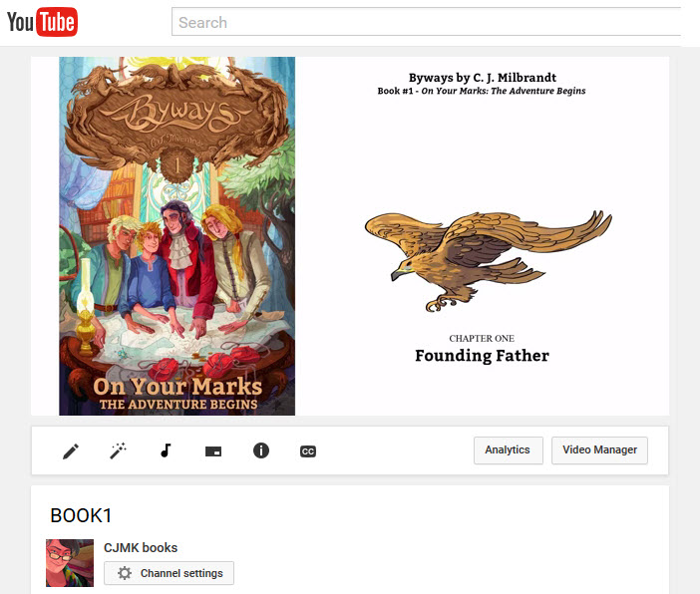Open Channel settings button
This screenshot has height=594, width=700.
170,573
